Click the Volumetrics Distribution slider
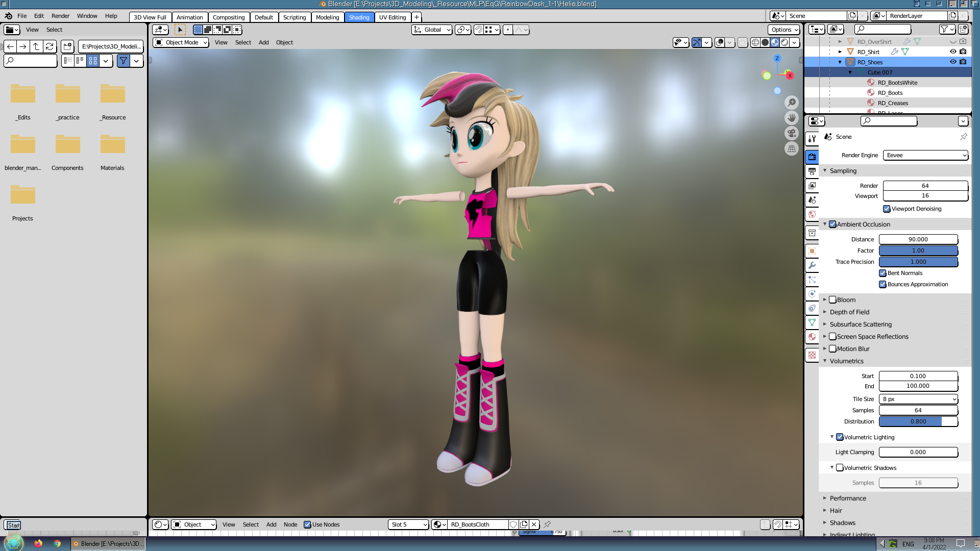 [918, 421]
